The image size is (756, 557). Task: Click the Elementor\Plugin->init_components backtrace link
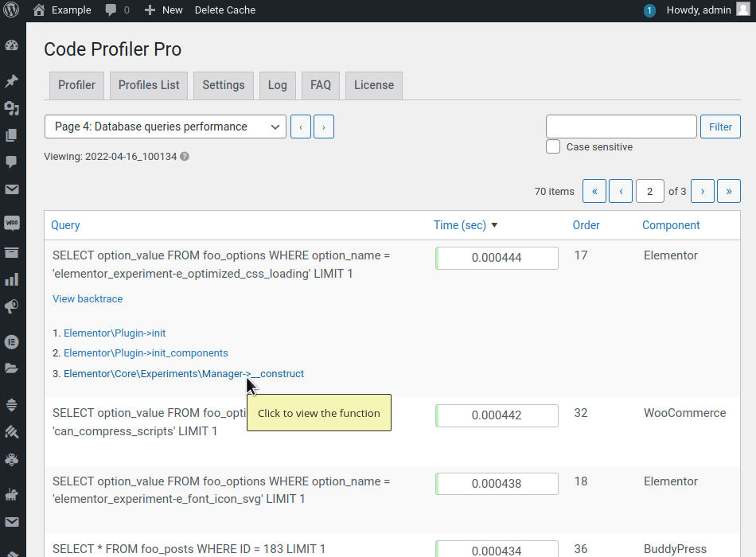coord(146,353)
